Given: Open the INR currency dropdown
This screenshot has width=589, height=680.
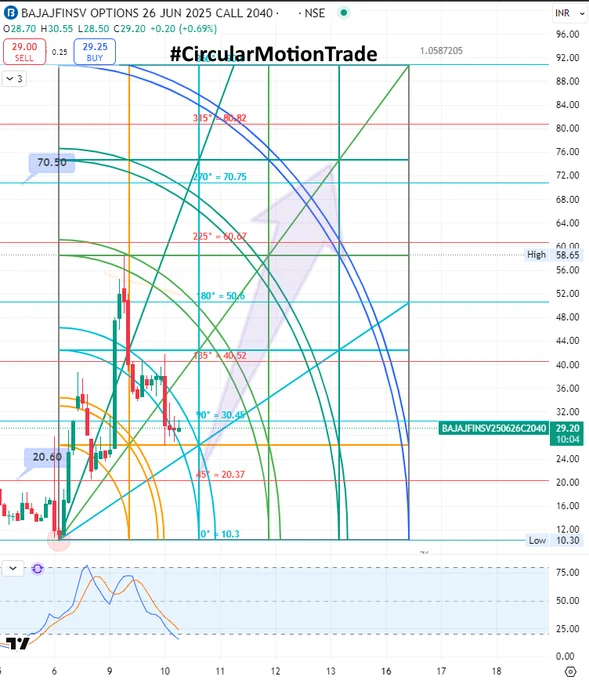Looking at the screenshot, I should point(570,13).
